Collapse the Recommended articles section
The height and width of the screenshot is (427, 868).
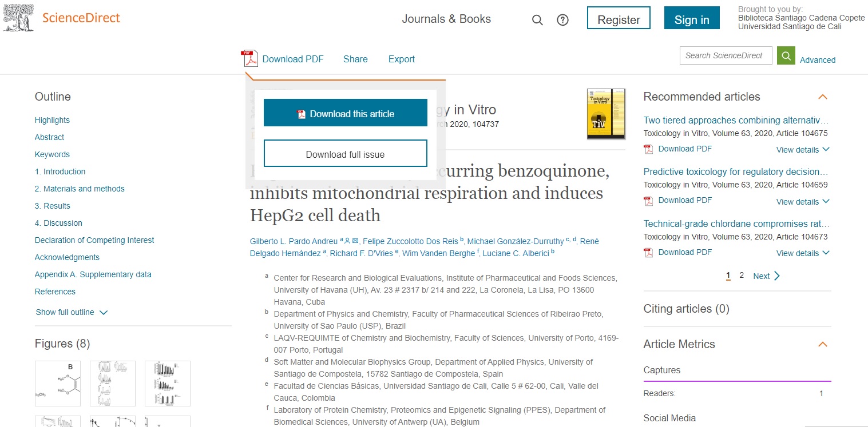822,97
